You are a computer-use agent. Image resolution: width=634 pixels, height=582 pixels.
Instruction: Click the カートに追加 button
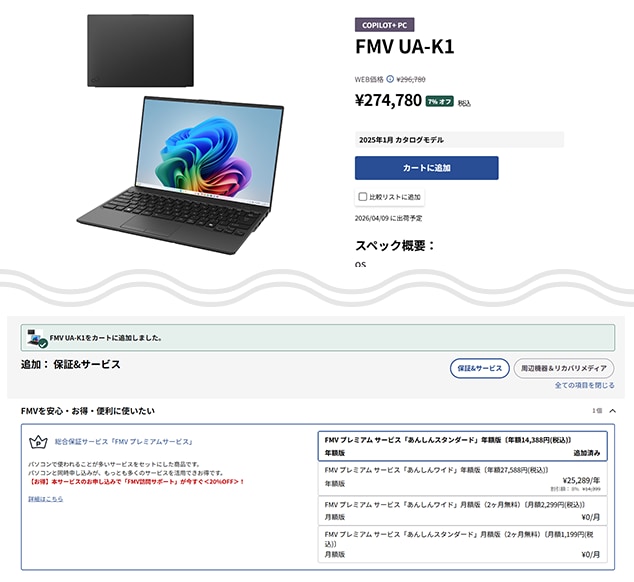tap(427, 168)
